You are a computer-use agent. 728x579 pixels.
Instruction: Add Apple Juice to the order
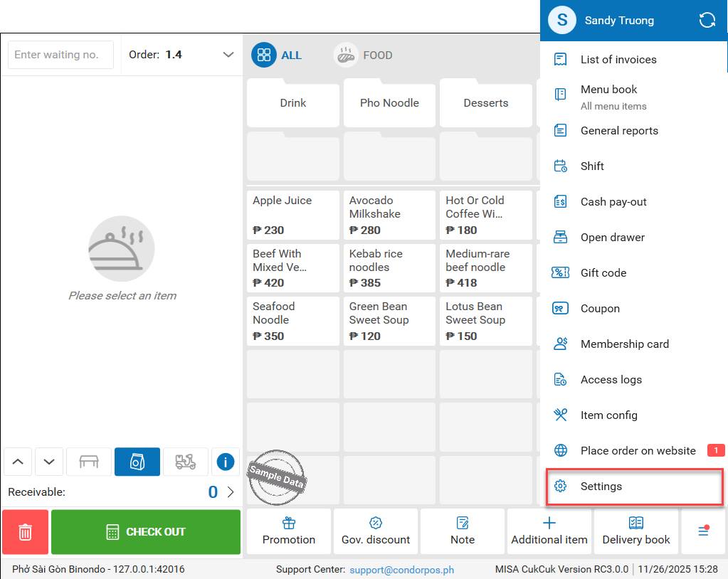coord(292,215)
